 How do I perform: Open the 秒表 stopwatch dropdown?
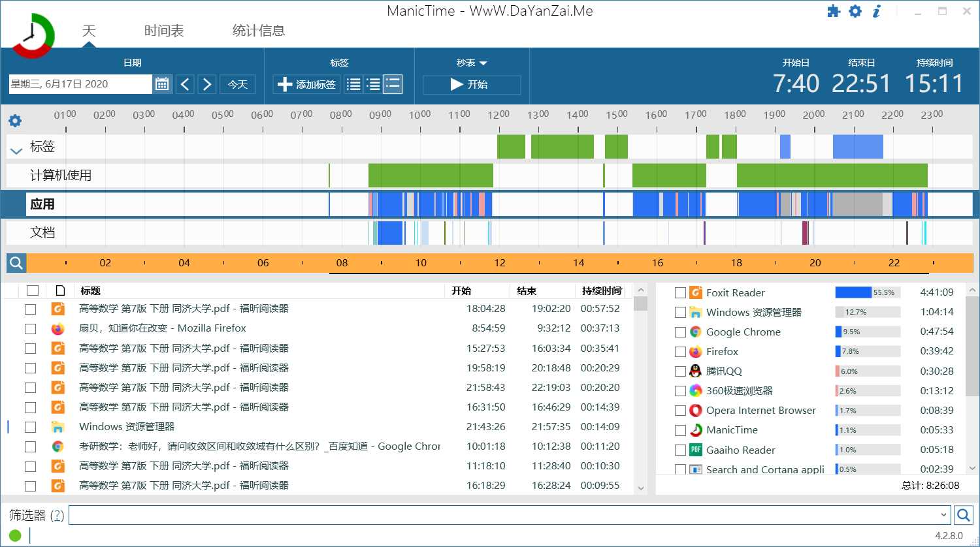472,63
